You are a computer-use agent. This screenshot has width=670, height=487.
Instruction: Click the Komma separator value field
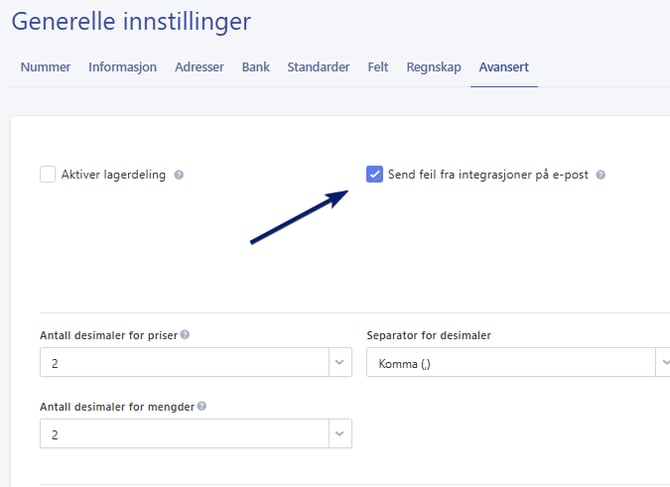click(x=511, y=362)
